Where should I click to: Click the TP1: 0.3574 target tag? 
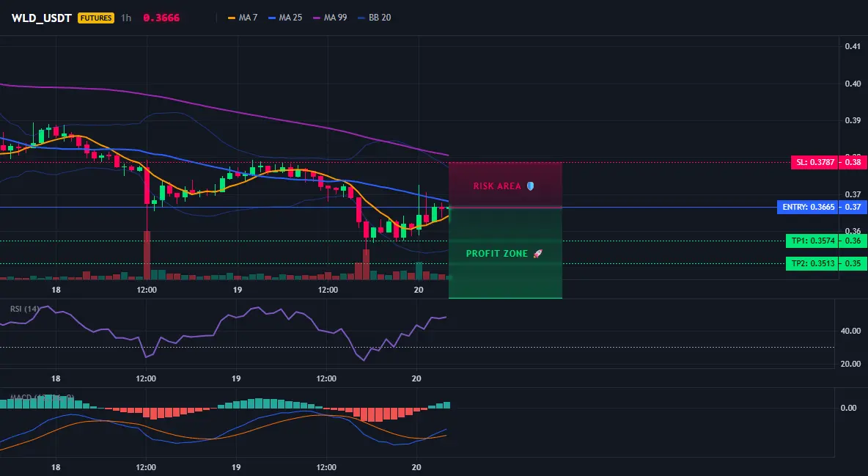[812, 241]
